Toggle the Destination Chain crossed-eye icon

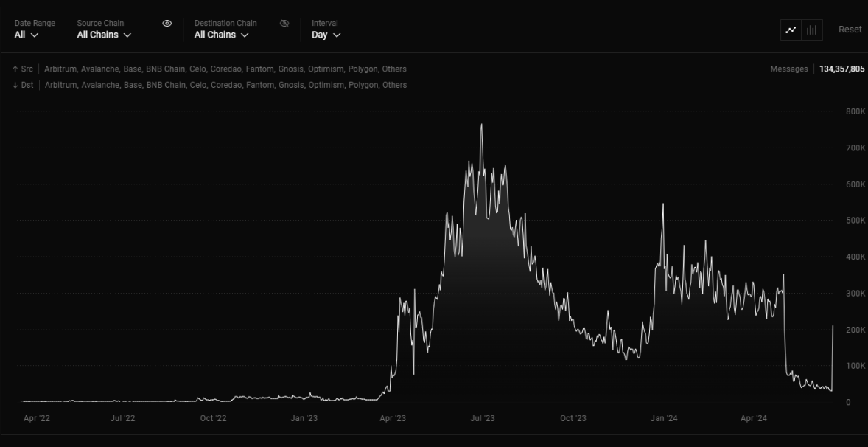pyautogui.click(x=284, y=24)
